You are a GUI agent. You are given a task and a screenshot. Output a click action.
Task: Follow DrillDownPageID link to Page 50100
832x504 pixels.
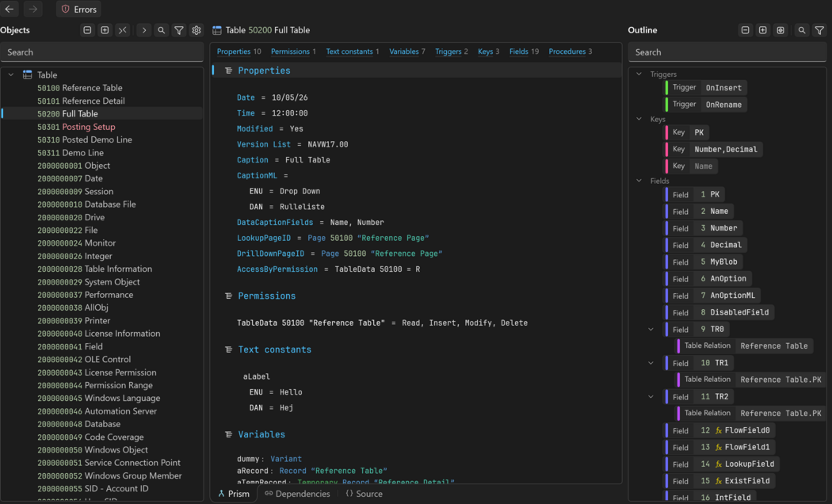(x=381, y=254)
